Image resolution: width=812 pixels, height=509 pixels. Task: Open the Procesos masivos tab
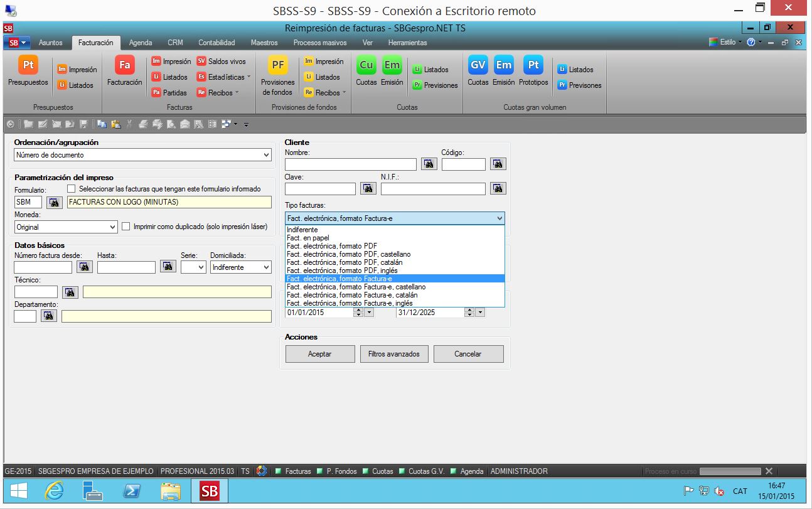pos(319,43)
